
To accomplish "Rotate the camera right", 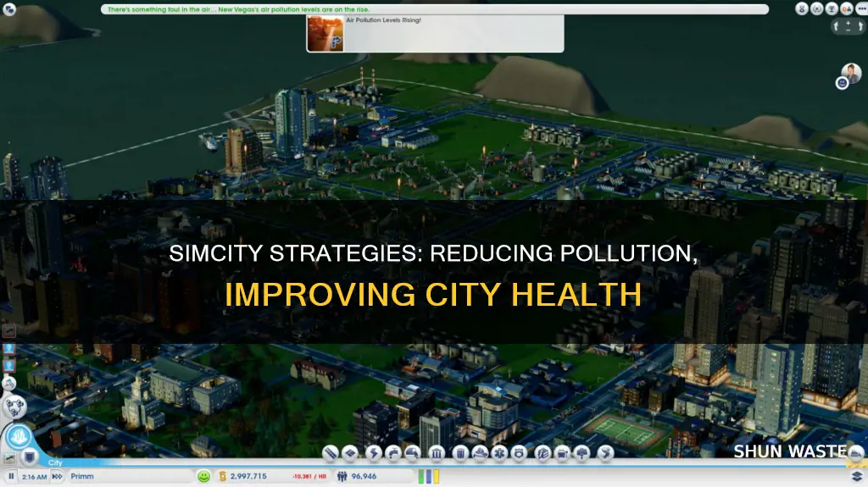I will tap(861, 26).
